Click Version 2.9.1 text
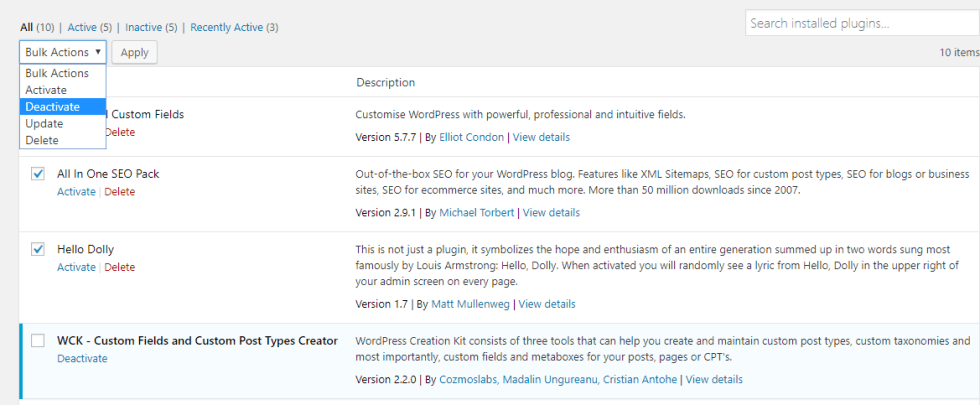 pyautogui.click(x=386, y=213)
